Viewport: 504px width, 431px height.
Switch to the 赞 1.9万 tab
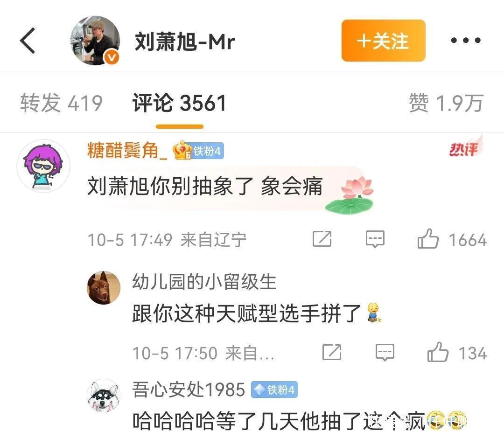446,103
